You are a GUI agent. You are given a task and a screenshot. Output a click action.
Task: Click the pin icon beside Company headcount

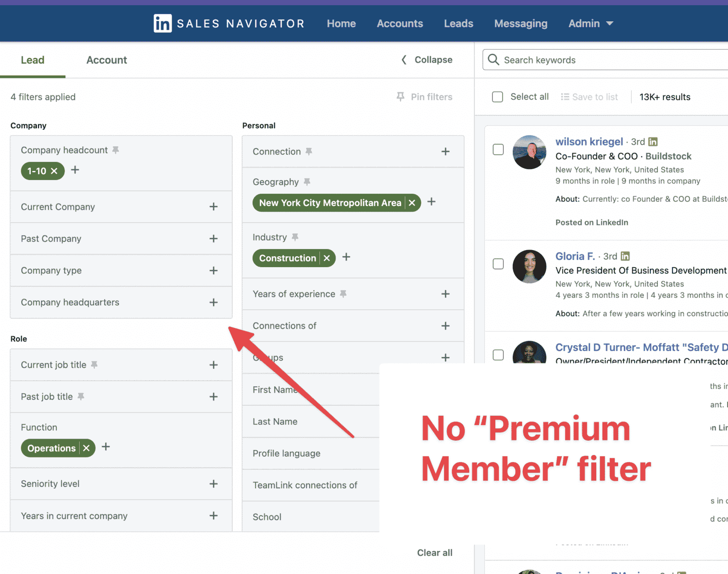pos(115,150)
